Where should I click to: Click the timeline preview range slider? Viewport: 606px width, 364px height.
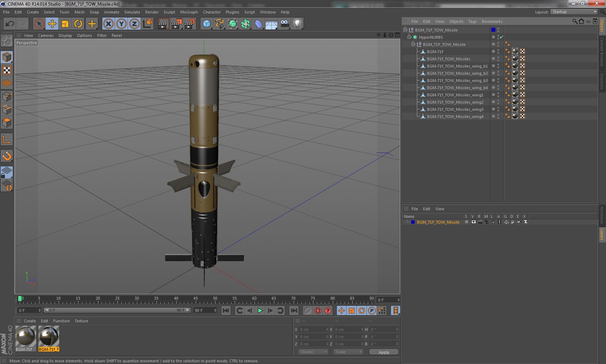117,310
